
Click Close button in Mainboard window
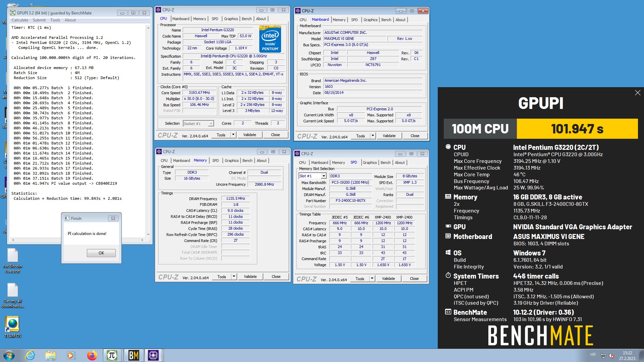[x=415, y=136]
